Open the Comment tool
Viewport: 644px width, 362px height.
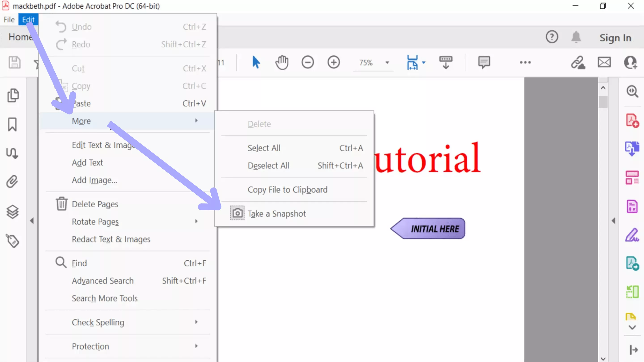pyautogui.click(x=483, y=62)
